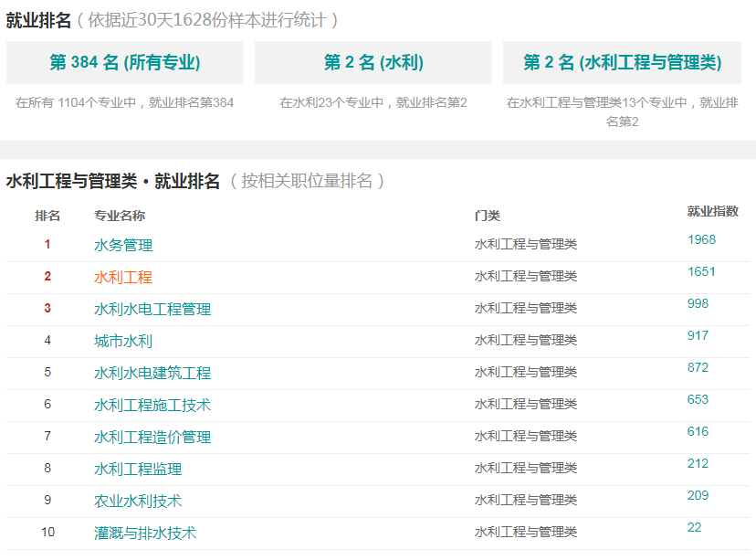756x560 pixels.
Task: Open the 水利工程监理 major link
Action: coord(138,469)
